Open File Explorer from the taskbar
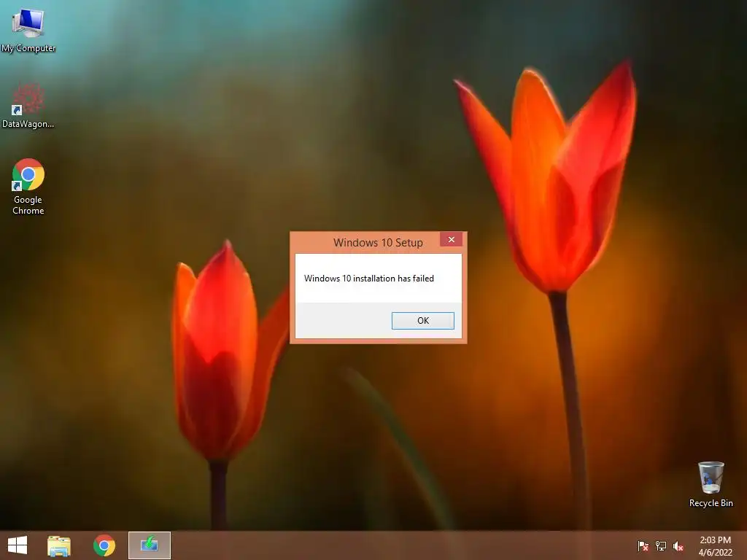Screen dimensions: 747x560 click(59, 545)
